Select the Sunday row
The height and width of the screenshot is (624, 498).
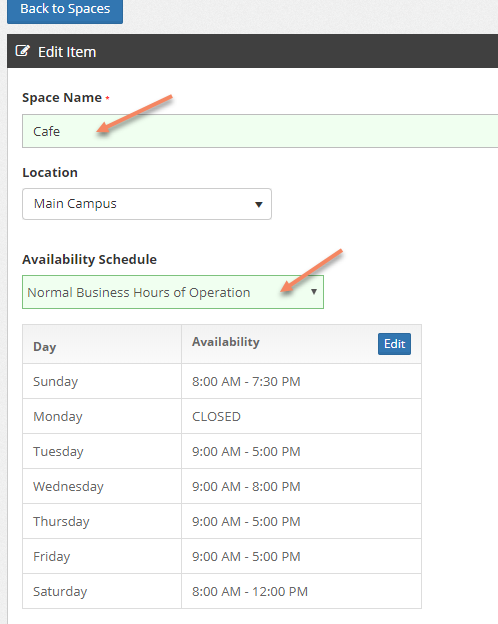[222, 381]
